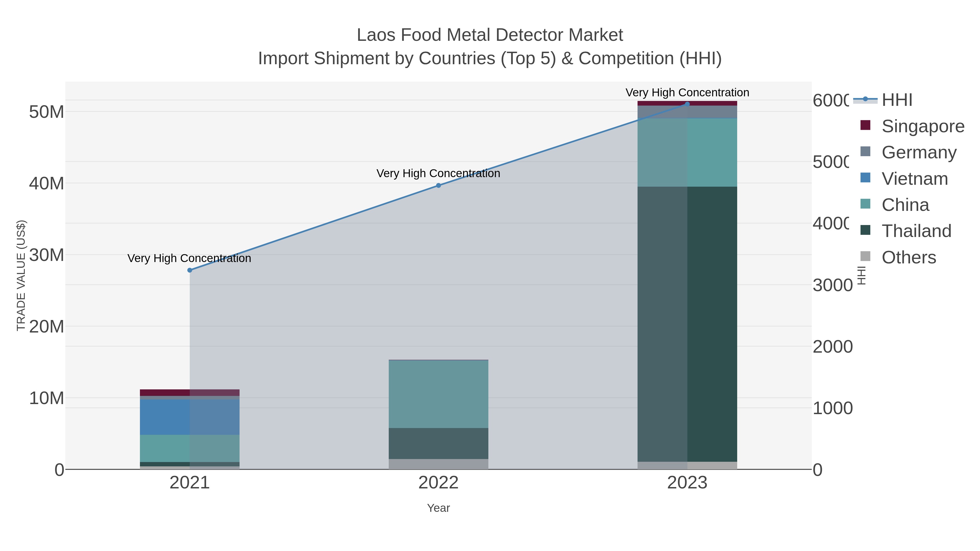980x551 pixels.
Task: Click the 2022 x-axis label
Action: click(x=438, y=483)
